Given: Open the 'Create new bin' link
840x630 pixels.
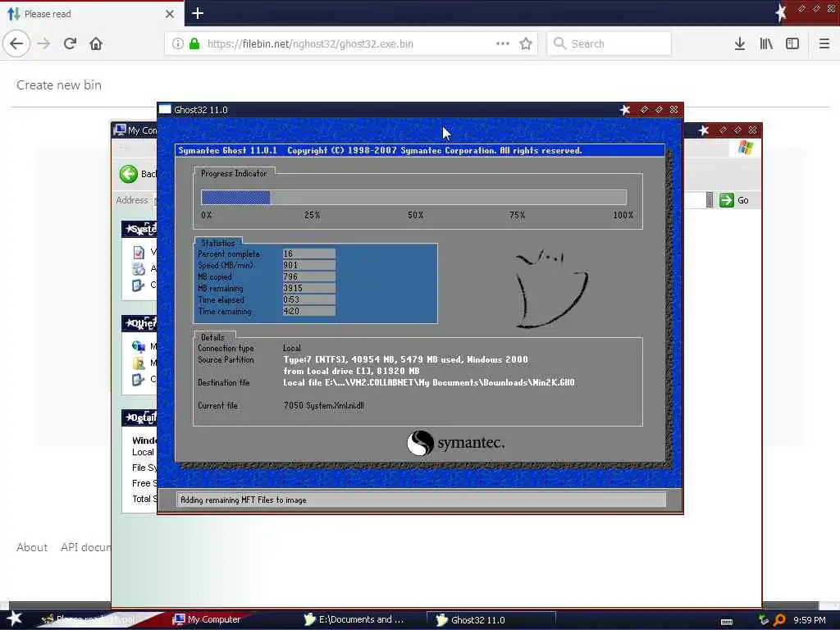Looking at the screenshot, I should (59, 84).
